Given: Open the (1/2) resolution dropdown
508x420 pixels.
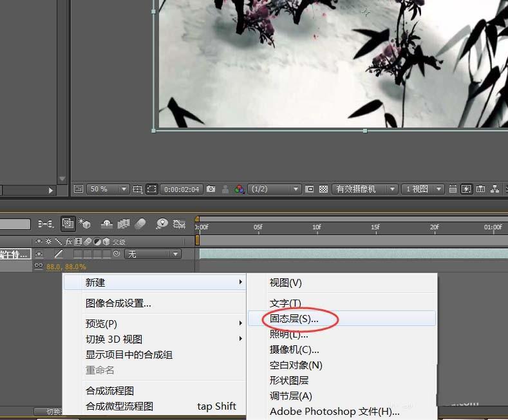Looking at the screenshot, I should coord(274,189).
